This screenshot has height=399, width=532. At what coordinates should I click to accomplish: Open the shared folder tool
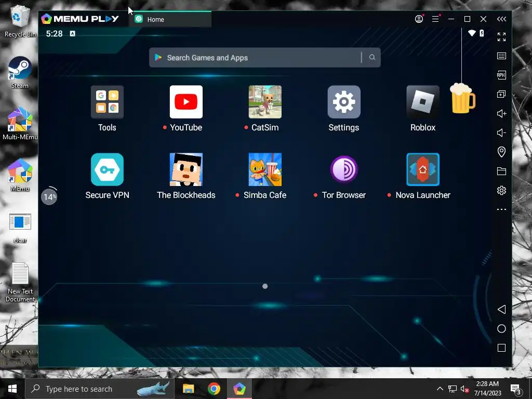pyautogui.click(x=501, y=171)
